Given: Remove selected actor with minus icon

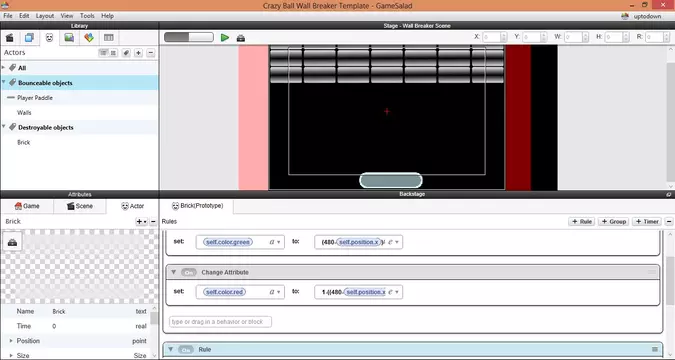Looking at the screenshot, I should pos(151,53).
